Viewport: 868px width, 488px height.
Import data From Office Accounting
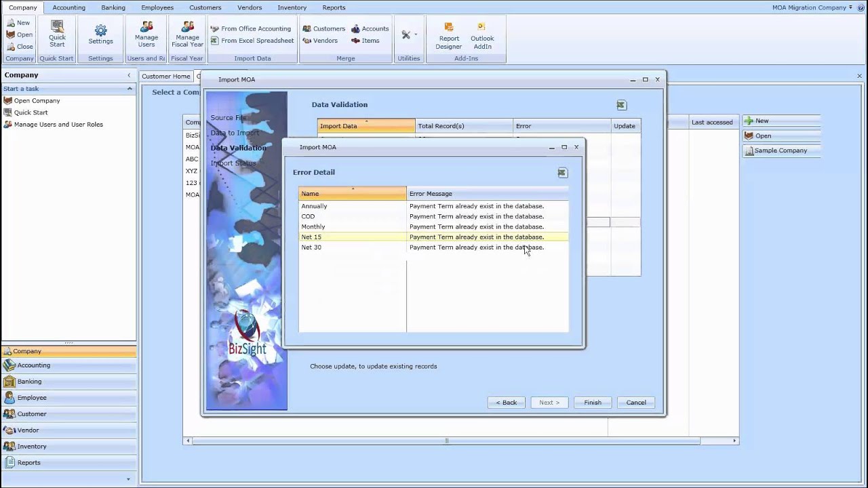click(251, 28)
